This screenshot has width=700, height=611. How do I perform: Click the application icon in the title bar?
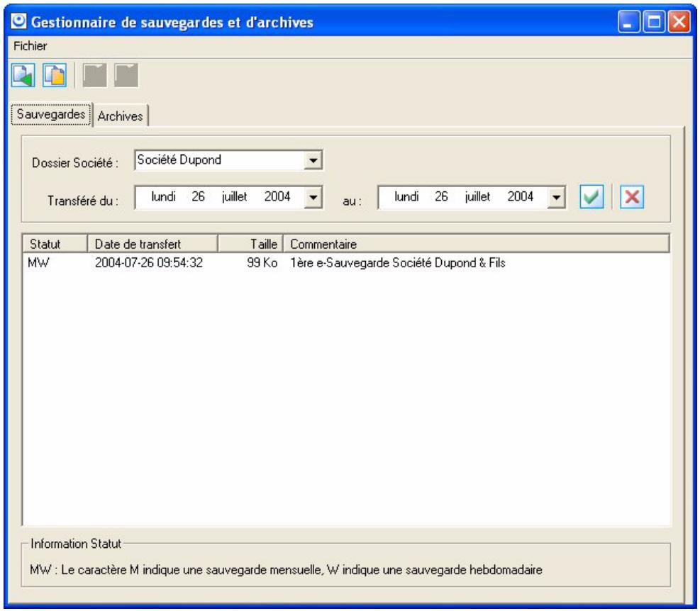18,21
